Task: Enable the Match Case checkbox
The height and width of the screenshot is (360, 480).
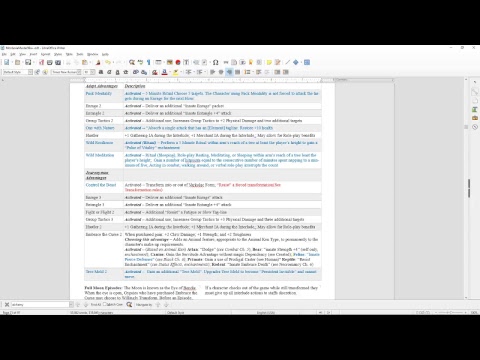Action: pos(105,304)
